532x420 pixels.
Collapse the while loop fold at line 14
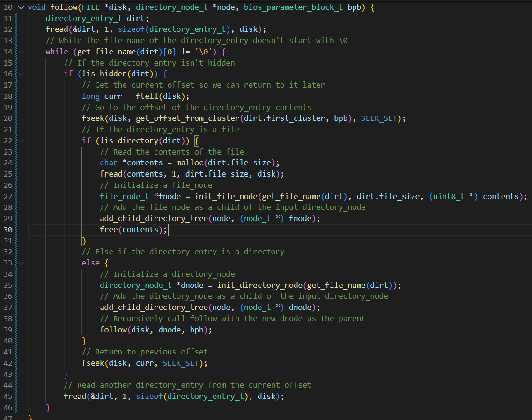point(21,52)
